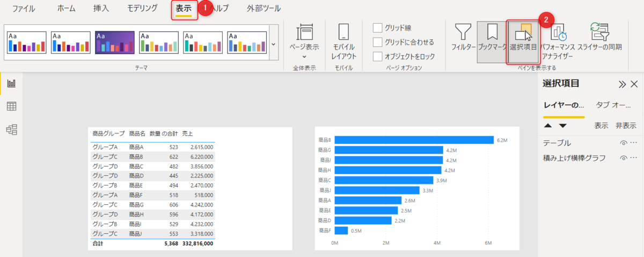
Task: Switch to タブ オーダー tab
Action: [613, 105]
